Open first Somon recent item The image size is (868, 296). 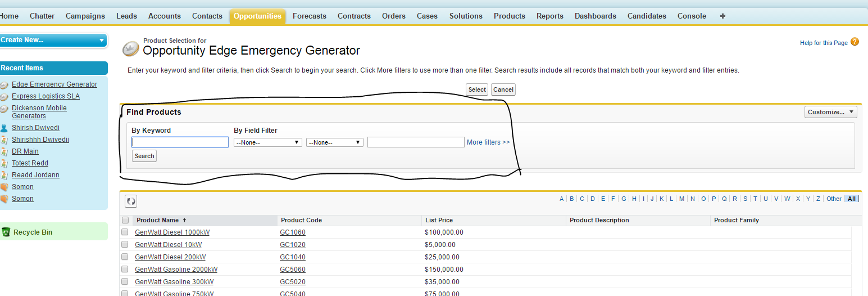coord(22,187)
